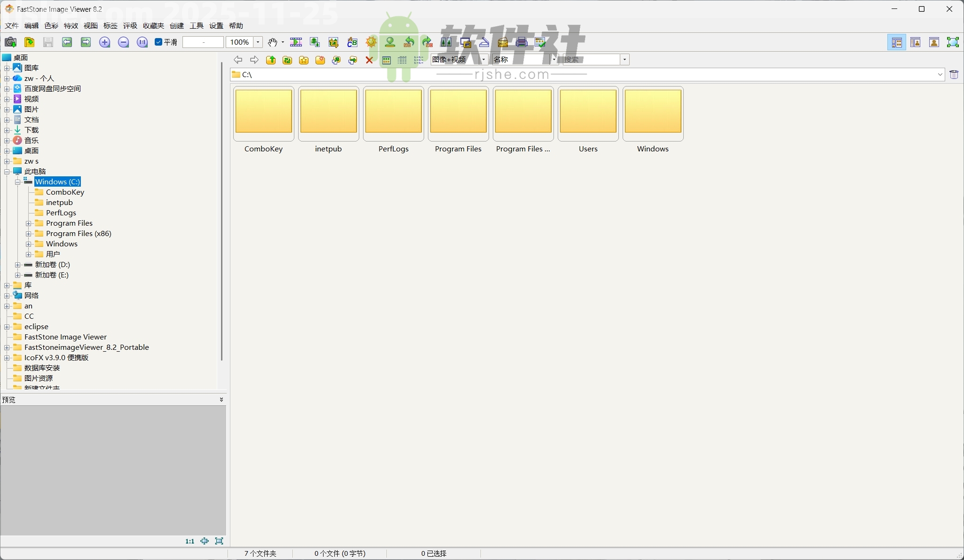Select the red-eye removal tool

[x=391, y=42]
